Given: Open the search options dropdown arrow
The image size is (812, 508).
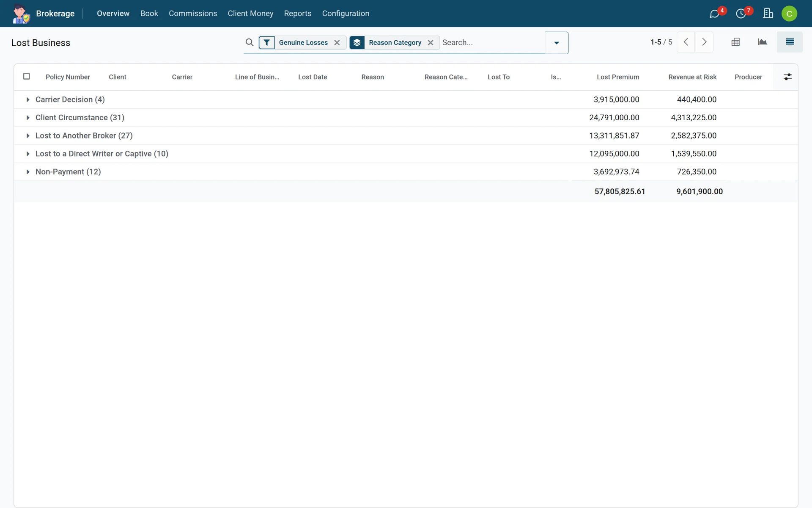Looking at the screenshot, I should coord(557,43).
